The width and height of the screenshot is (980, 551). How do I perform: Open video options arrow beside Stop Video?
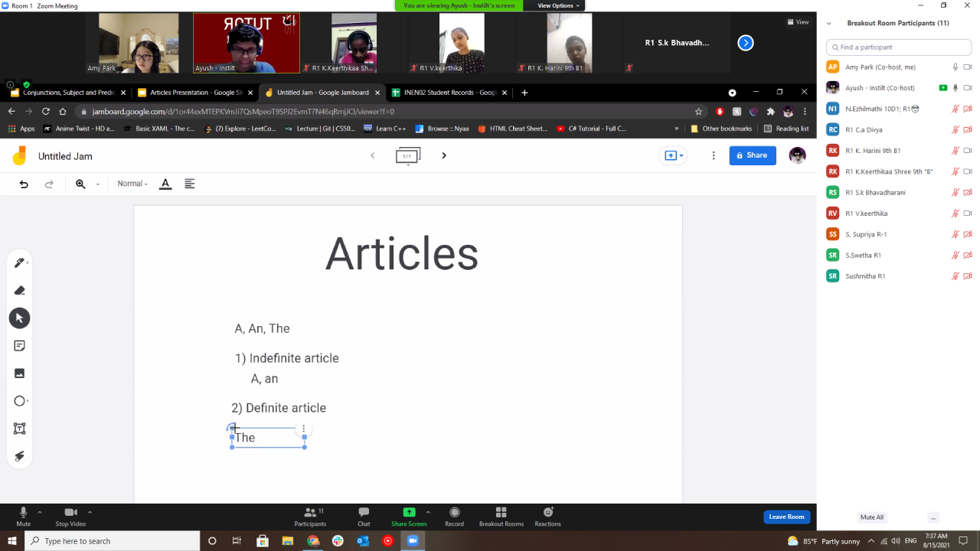(x=90, y=513)
